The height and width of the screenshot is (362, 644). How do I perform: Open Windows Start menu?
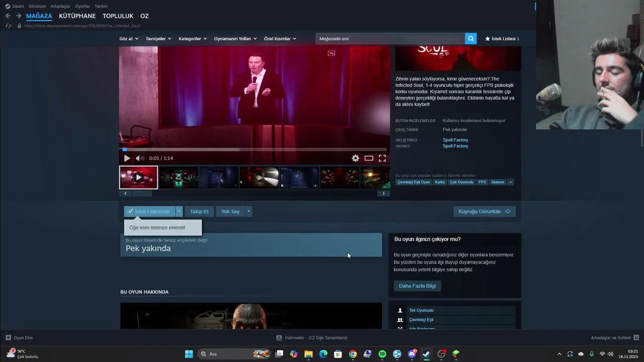pyautogui.click(x=189, y=354)
